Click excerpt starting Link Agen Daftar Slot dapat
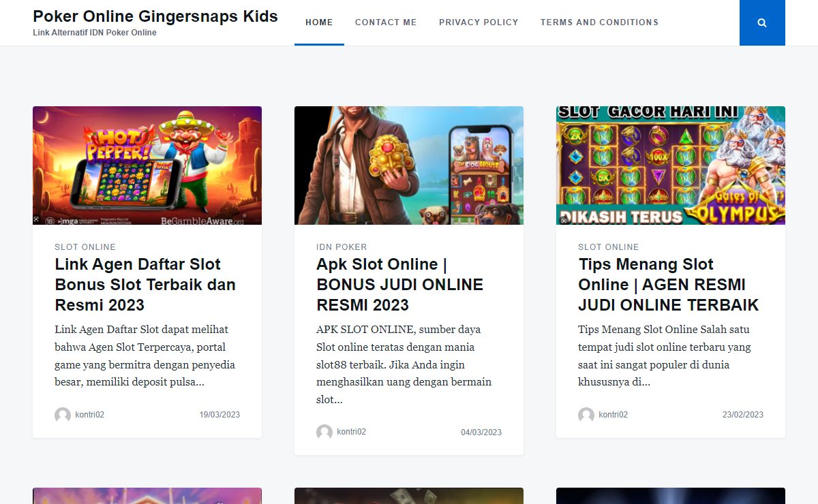This screenshot has height=504, width=818. pyautogui.click(x=145, y=356)
